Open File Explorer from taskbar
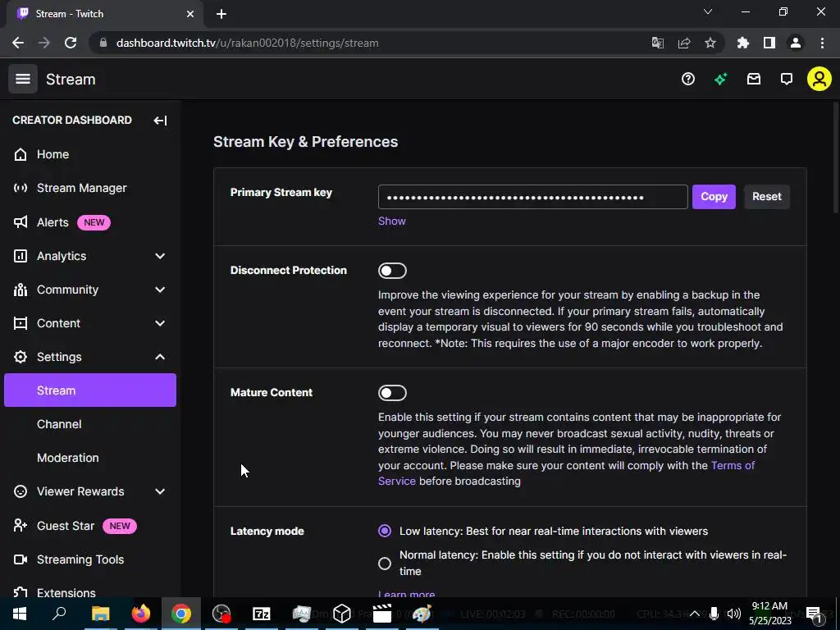Screen dimensions: 840x630 100,614
